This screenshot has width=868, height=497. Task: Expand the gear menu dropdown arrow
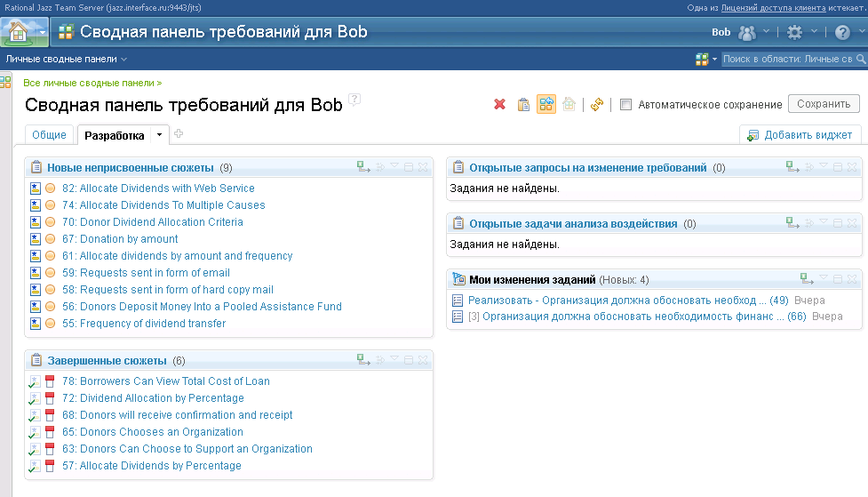[x=814, y=32]
